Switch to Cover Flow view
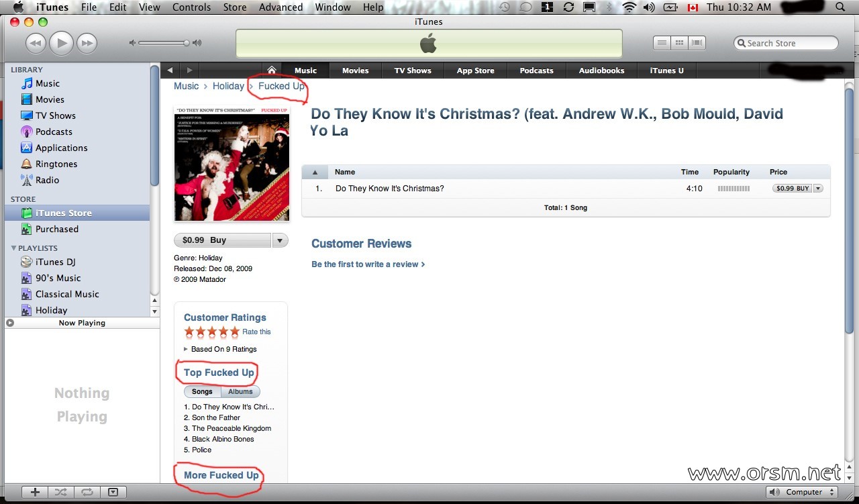The width and height of the screenshot is (859, 504). coord(697,43)
